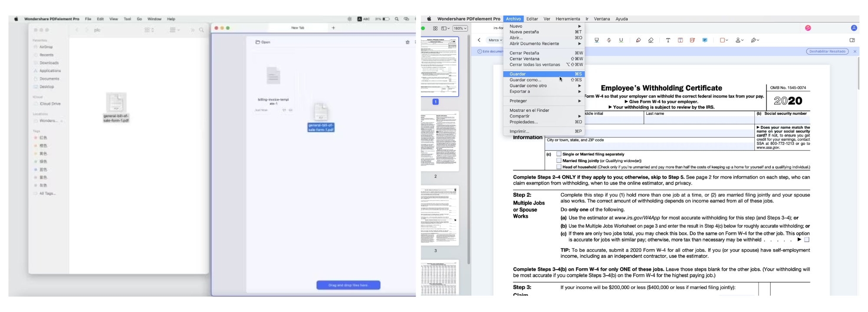
Task: Open the 180% zoom level dropdown
Action: point(460,28)
